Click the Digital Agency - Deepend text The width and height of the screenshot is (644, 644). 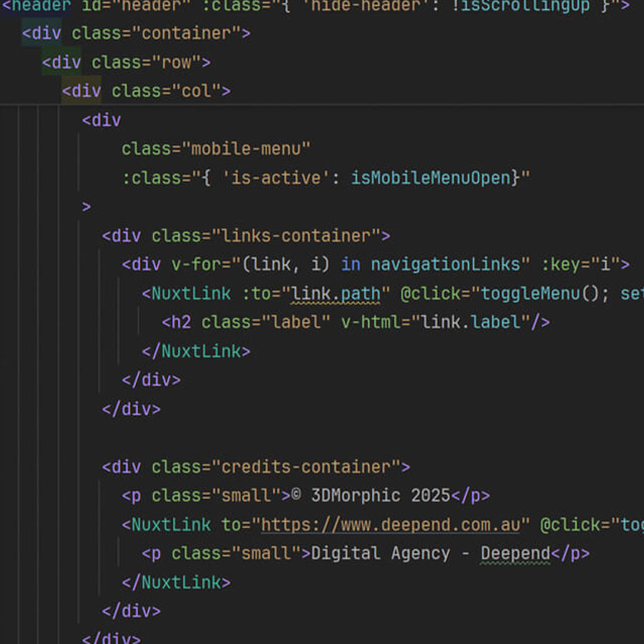431,554
